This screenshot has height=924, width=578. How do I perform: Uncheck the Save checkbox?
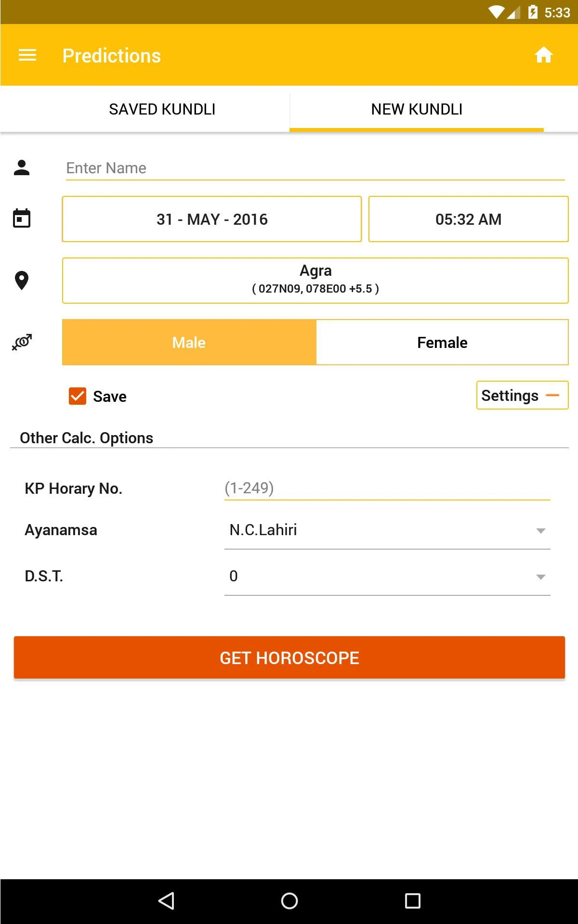78,396
